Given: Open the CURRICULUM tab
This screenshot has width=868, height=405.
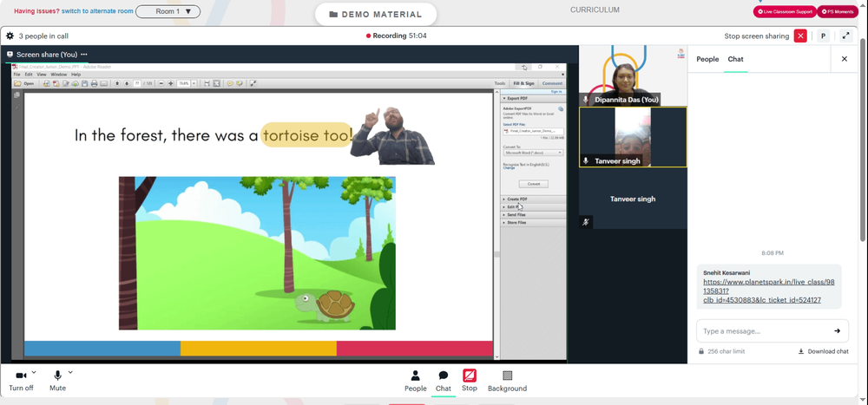Looking at the screenshot, I should pos(595,10).
